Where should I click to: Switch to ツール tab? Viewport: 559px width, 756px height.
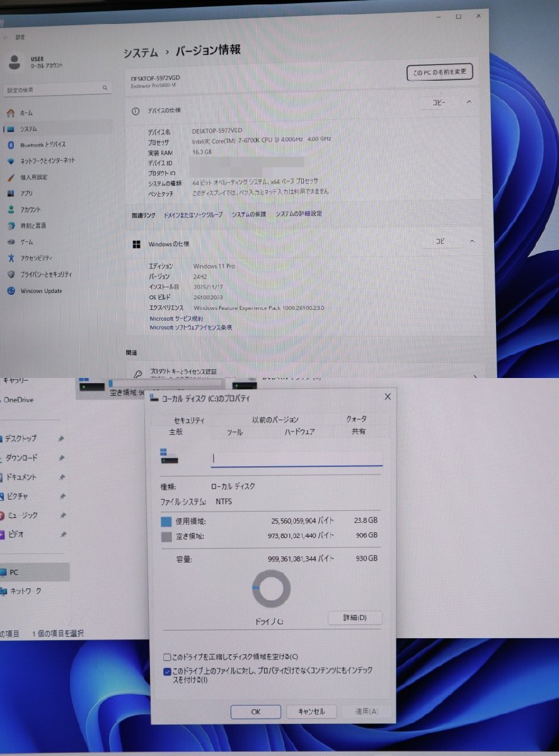235,432
